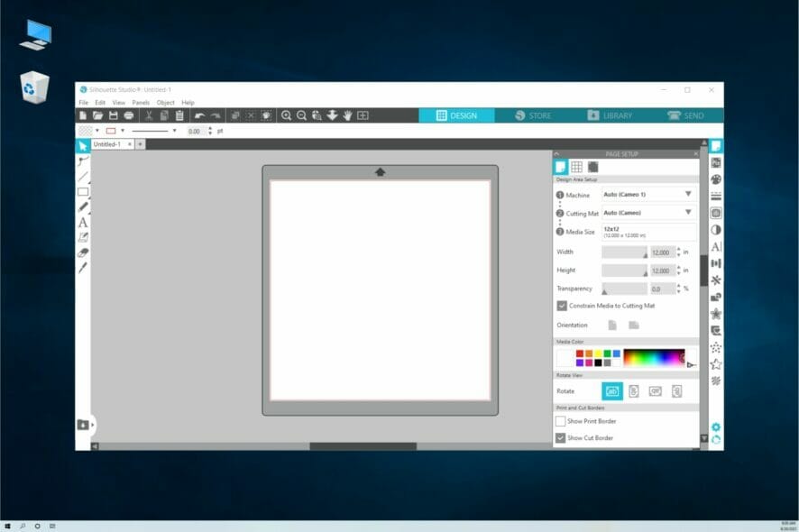Select the arrow Select tool
The width and height of the screenshot is (799, 532).
point(83,146)
